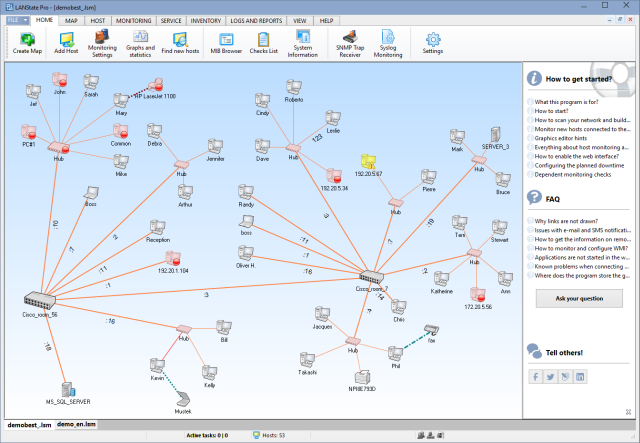640x443 pixels.
Task: Switch to the INVENTORY ribbon tab
Action: [206, 20]
